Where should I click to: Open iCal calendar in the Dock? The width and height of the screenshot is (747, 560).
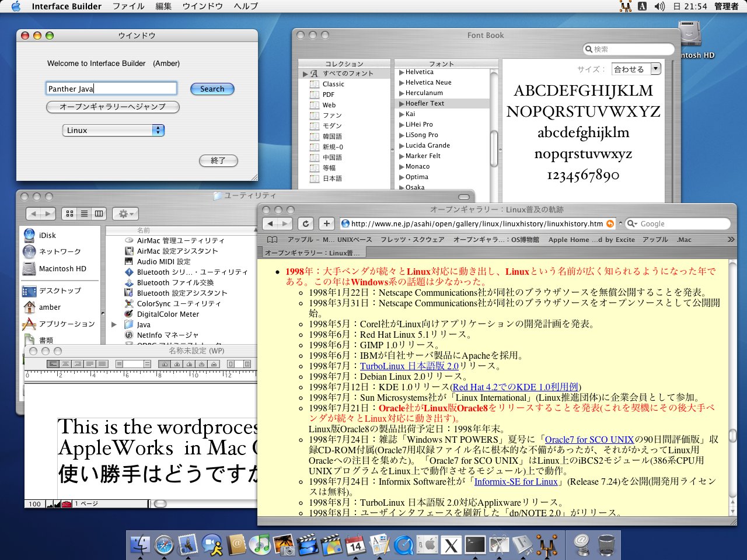click(356, 545)
